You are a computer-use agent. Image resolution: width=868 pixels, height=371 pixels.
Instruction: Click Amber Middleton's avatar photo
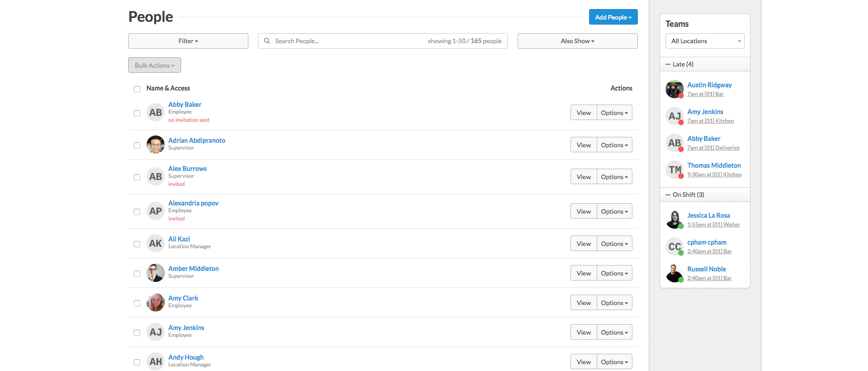click(x=155, y=273)
